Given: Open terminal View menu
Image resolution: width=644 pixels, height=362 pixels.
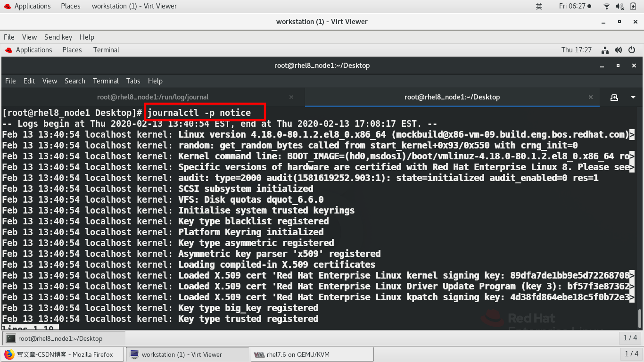Looking at the screenshot, I should [50, 81].
